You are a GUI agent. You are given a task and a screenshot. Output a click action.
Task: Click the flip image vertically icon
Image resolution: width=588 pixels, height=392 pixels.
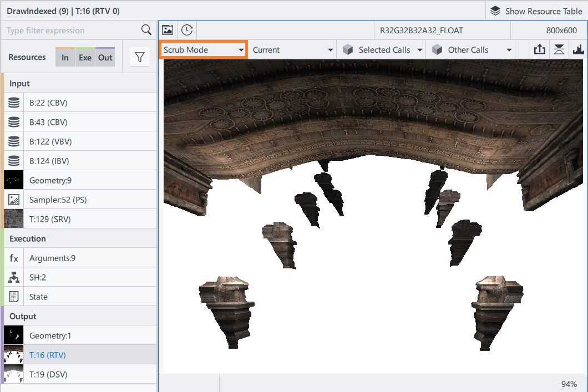pos(559,50)
